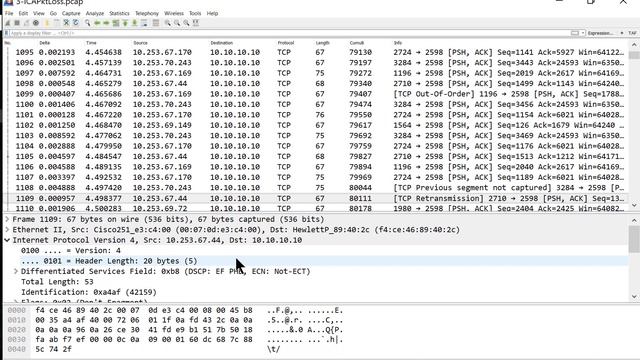
Task: Reset text to normal size
Action: [x=186, y=23]
